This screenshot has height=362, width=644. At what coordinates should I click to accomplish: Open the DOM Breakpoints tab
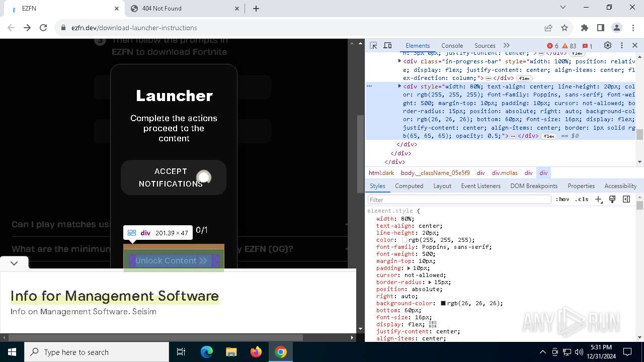[534, 186]
